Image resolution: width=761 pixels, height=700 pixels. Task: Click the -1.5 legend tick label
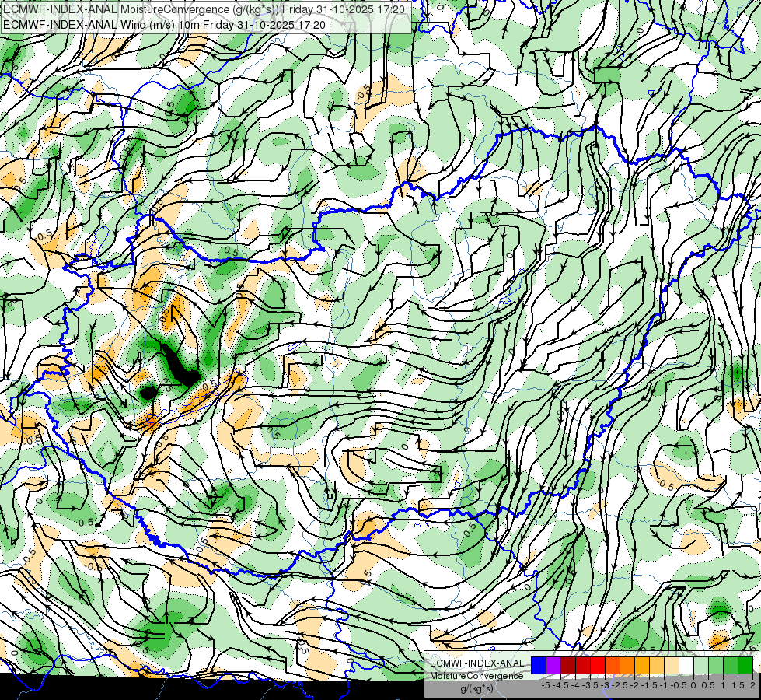tap(649, 685)
